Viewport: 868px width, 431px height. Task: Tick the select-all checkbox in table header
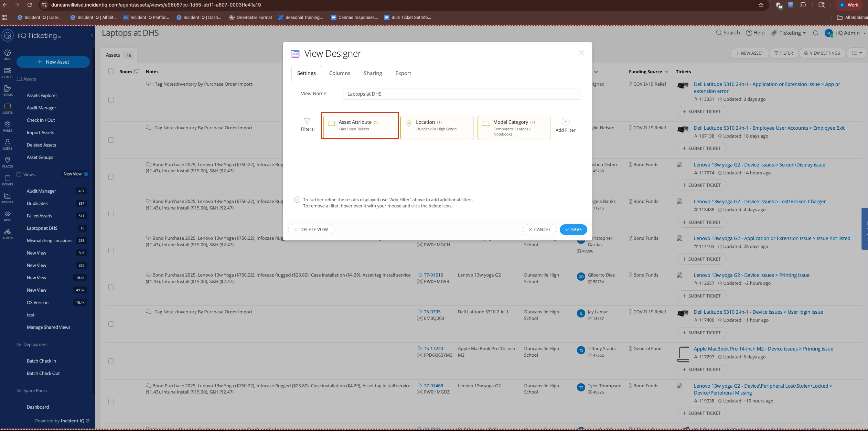tap(111, 71)
